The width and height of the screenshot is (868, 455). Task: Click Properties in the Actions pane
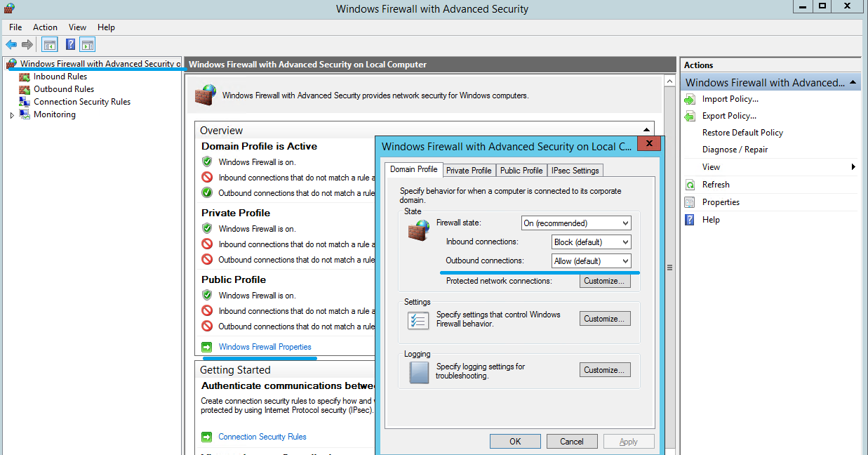pos(721,202)
